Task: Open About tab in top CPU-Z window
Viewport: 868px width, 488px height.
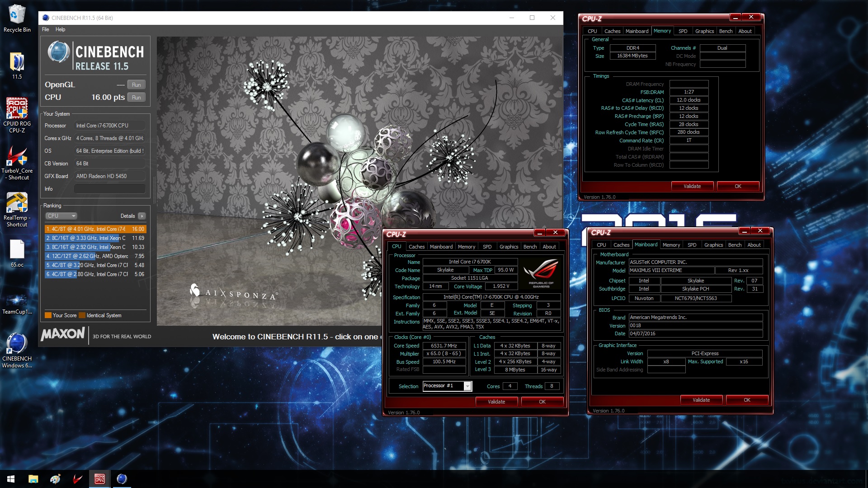Action: (x=745, y=31)
